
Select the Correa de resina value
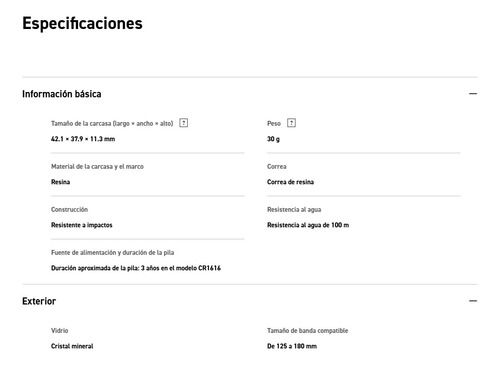[290, 182]
